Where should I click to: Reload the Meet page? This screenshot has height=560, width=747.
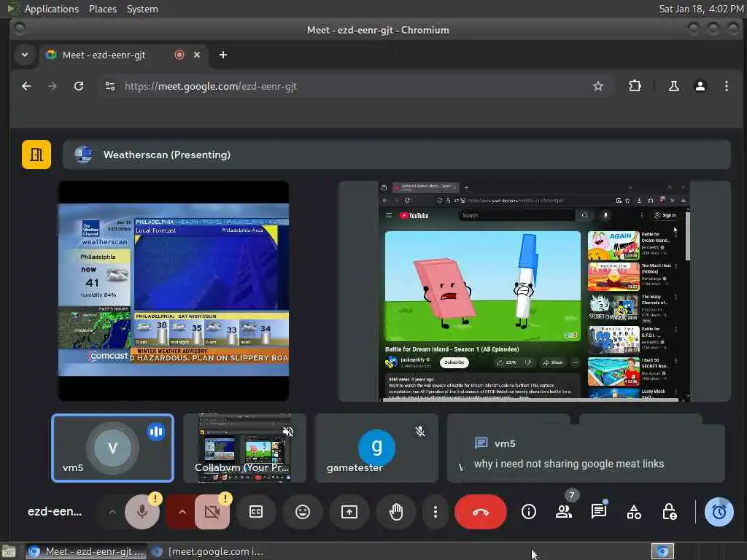coord(79,86)
